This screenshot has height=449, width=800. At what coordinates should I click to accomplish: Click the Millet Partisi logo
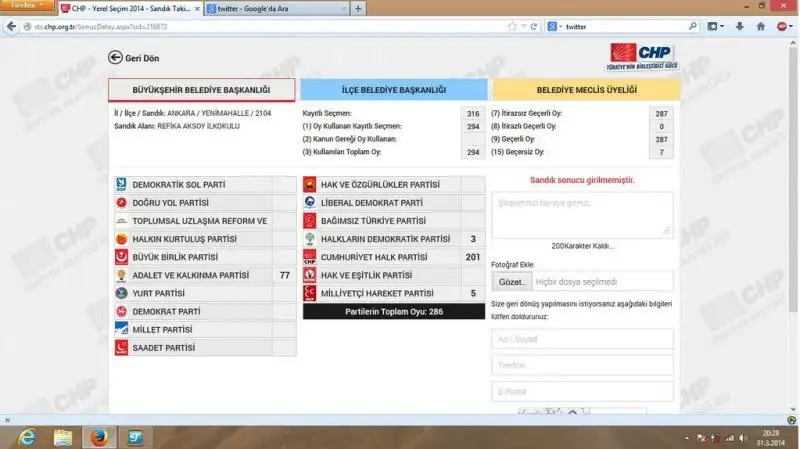[121, 329]
